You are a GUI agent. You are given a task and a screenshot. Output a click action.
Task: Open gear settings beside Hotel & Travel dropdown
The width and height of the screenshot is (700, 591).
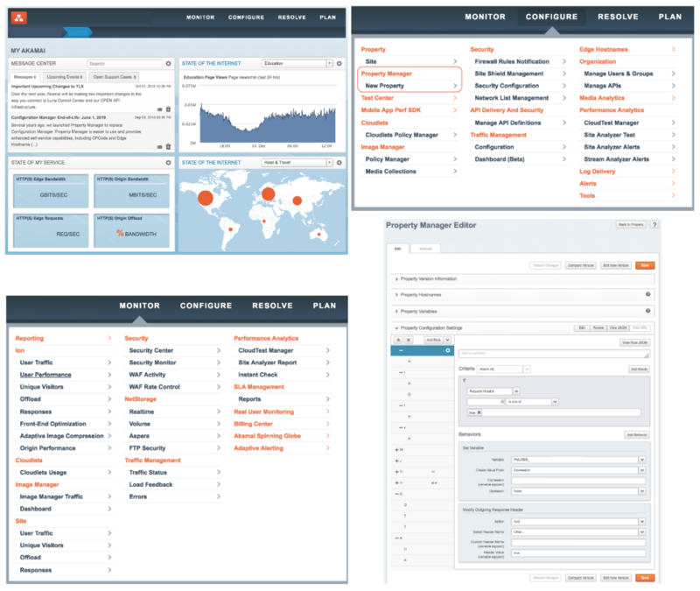(340, 163)
